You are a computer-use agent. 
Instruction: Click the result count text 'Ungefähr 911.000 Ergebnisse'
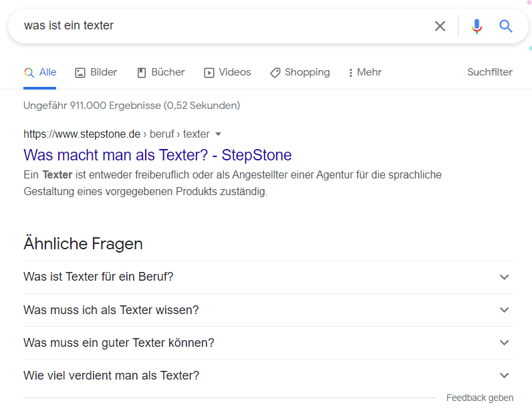(92, 106)
